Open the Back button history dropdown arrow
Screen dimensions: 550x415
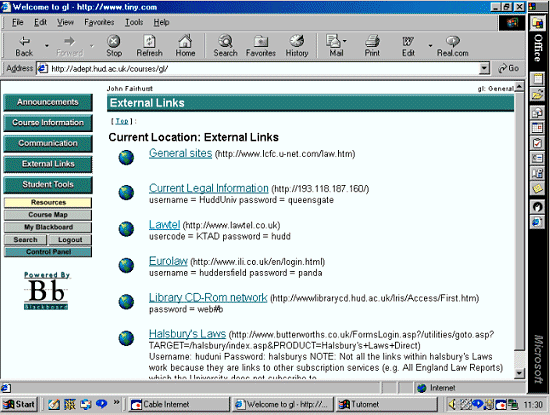point(46,46)
